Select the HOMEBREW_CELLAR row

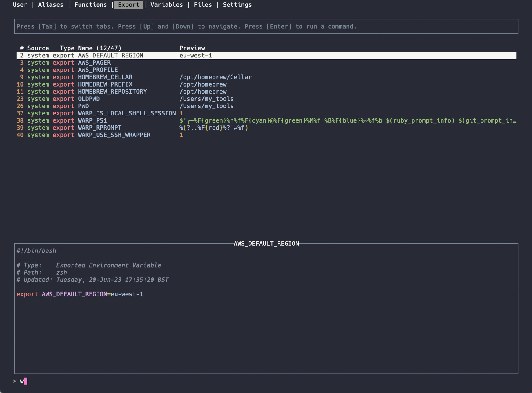point(105,77)
